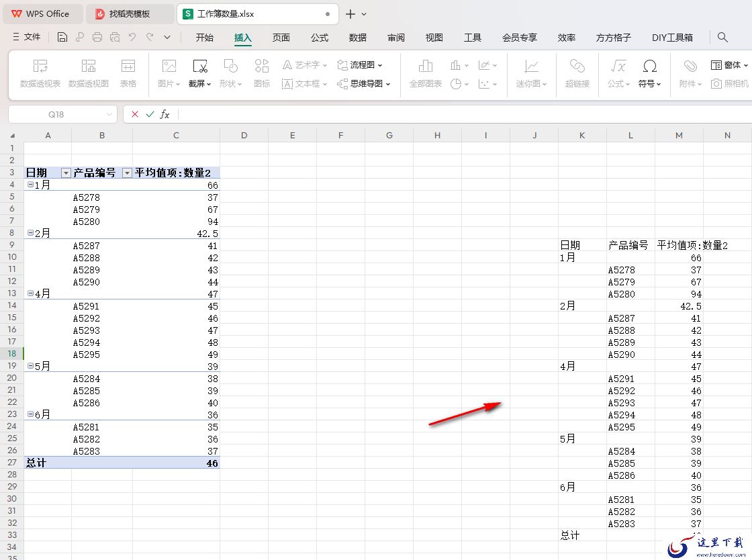Click the 全部图表 all charts icon
This screenshot has height=560, width=752.
click(x=426, y=73)
